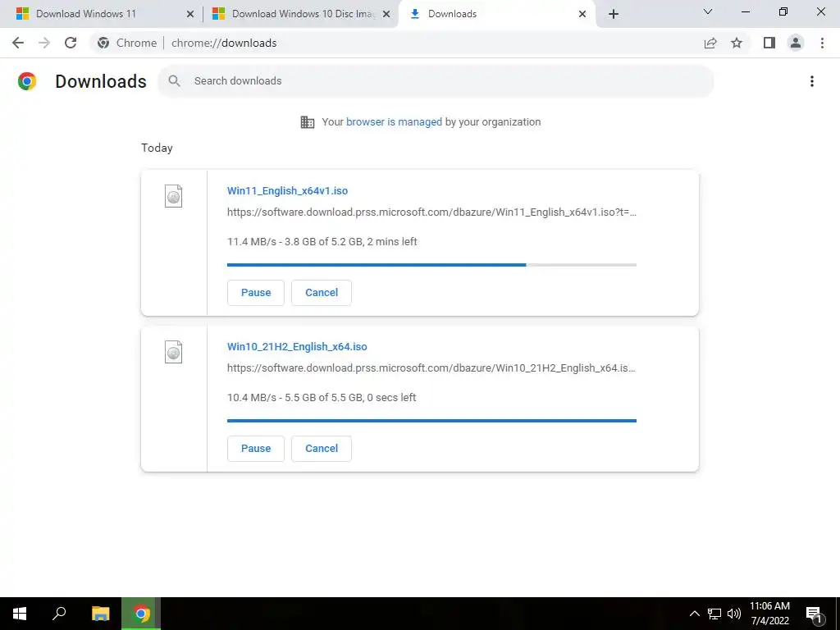
Task: Click the Win11 download progress bar
Action: click(431, 265)
